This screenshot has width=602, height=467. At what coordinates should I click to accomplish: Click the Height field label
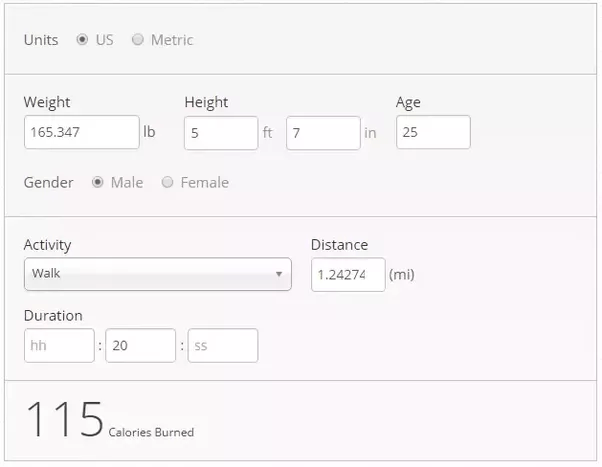pos(206,102)
